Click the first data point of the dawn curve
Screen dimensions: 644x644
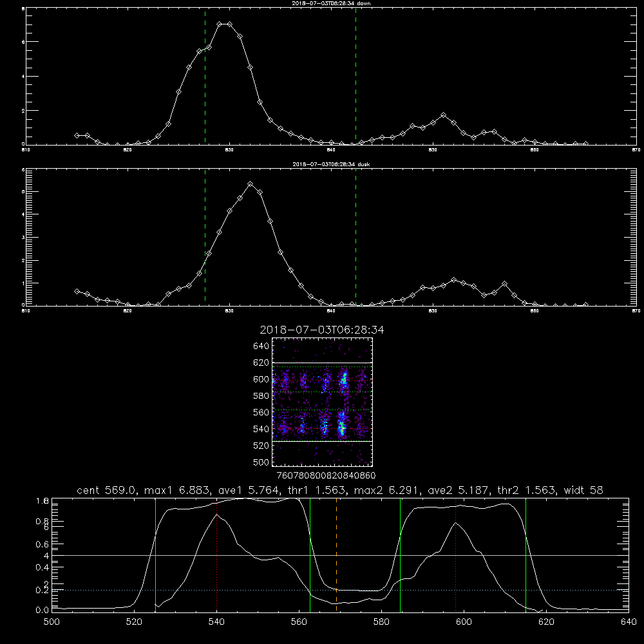[x=77, y=135]
